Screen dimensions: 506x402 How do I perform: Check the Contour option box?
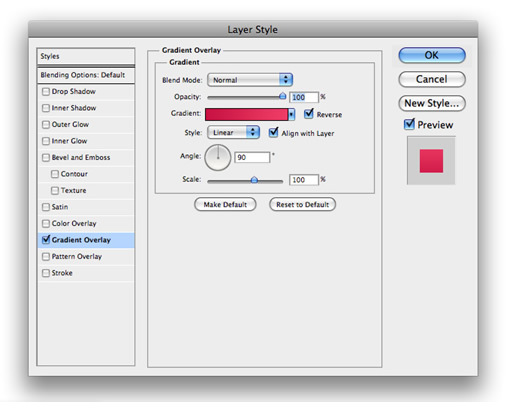click(55, 174)
